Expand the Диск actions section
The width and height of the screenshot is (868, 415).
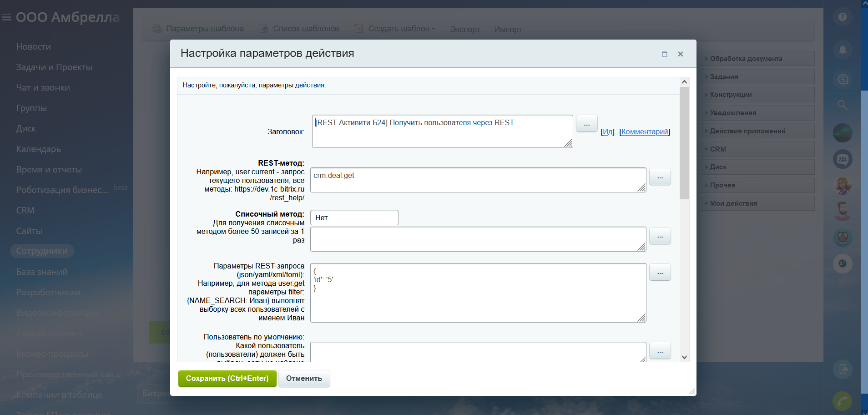(x=757, y=167)
